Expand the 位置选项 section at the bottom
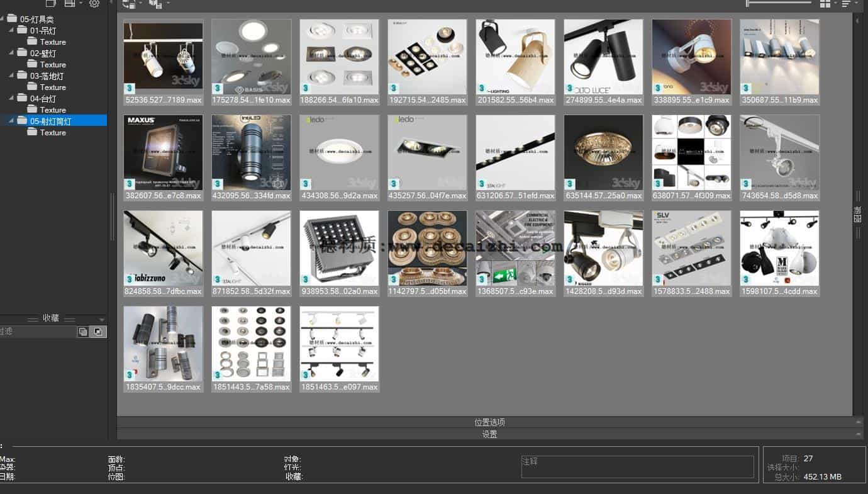The height and width of the screenshot is (494, 868). [489, 422]
